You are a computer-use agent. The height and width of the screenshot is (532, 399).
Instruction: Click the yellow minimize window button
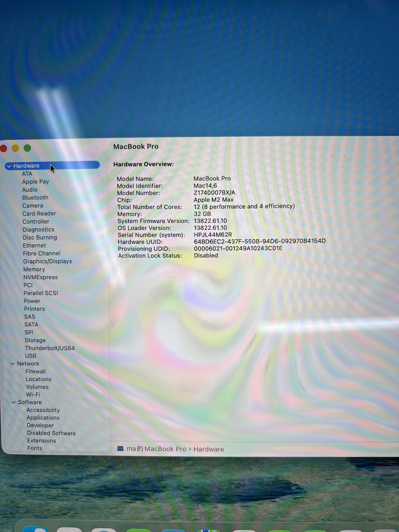15,148
